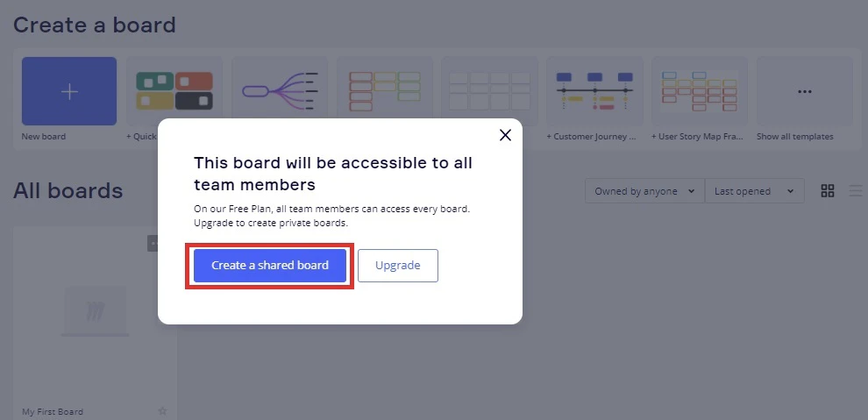
Task: Click the New board plus tile
Action: click(69, 92)
